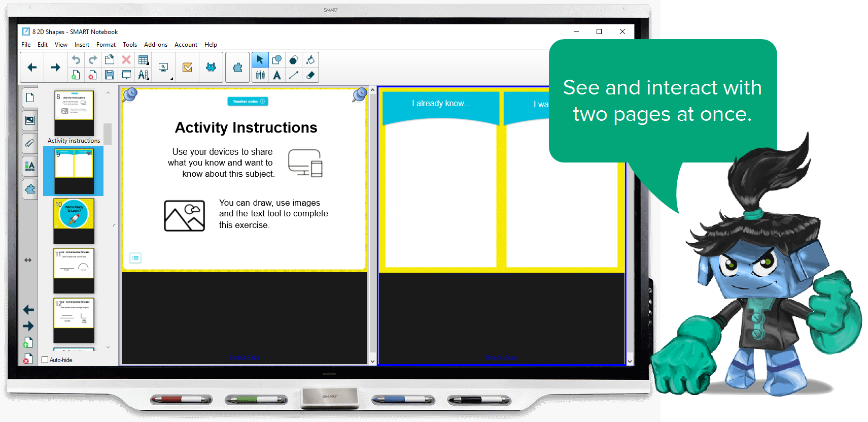
Task: Click the red X Delete icon
Action: 126,60
